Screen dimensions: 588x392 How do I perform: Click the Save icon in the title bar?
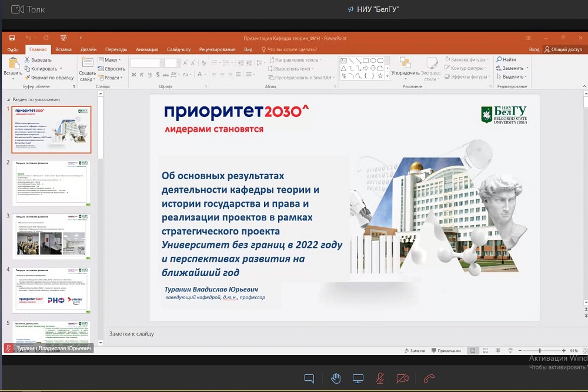[x=12, y=38]
